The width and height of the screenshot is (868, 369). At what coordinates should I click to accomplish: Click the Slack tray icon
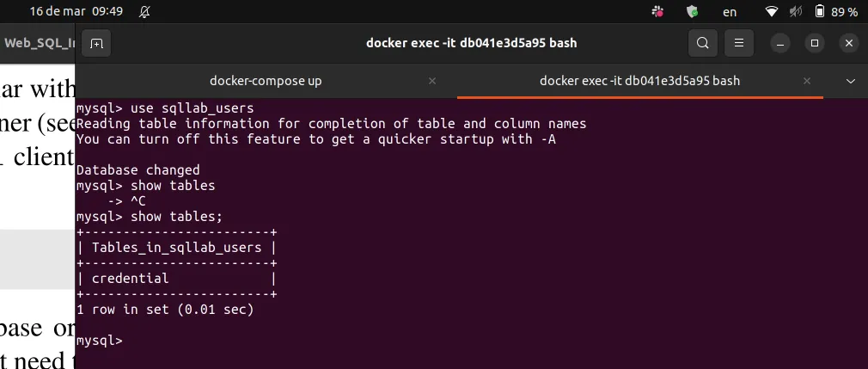click(657, 12)
